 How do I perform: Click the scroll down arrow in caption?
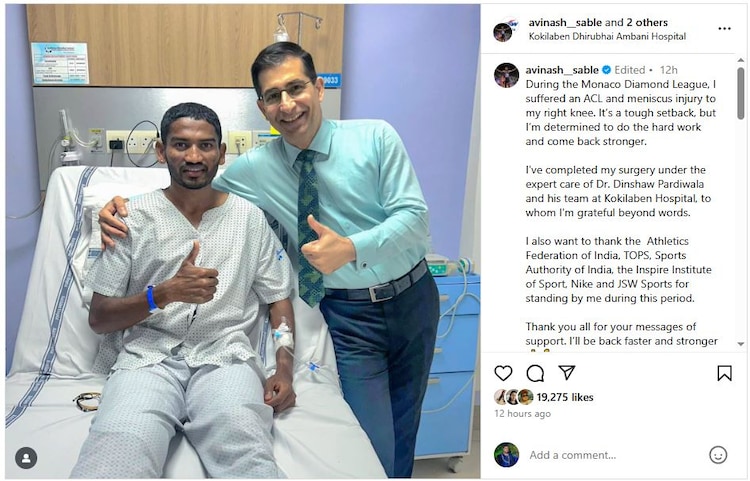click(740, 344)
